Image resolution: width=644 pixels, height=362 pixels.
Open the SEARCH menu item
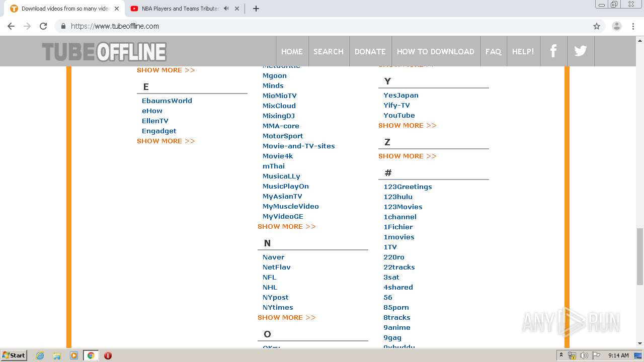pyautogui.click(x=329, y=51)
